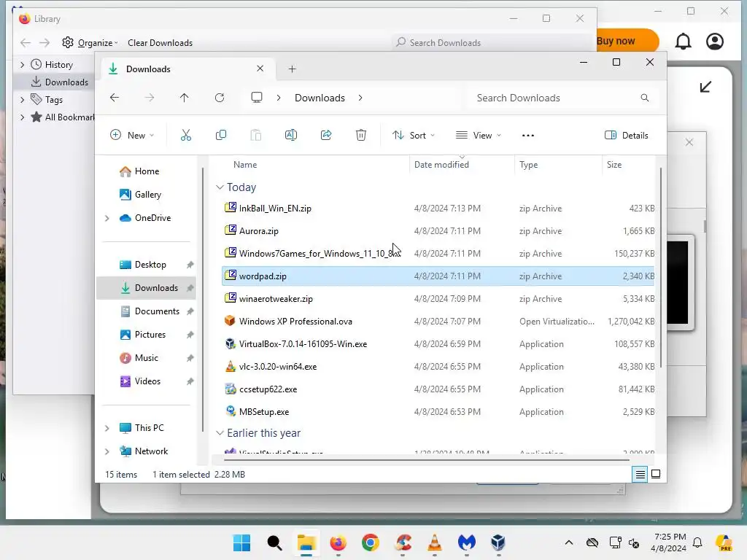Expand This PC in navigation pane
This screenshot has width=747, height=560.
pyautogui.click(x=107, y=428)
